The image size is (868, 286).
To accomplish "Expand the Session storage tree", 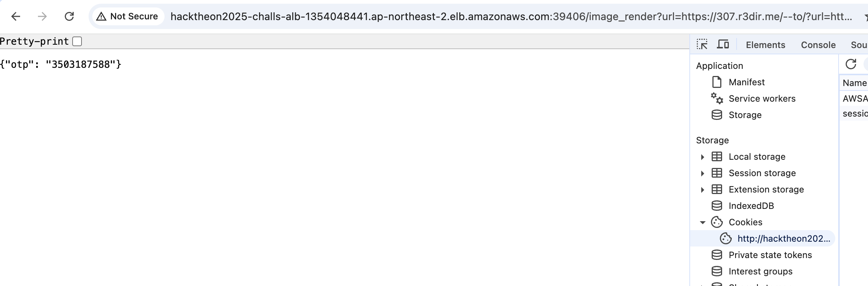I will point(702,173).
